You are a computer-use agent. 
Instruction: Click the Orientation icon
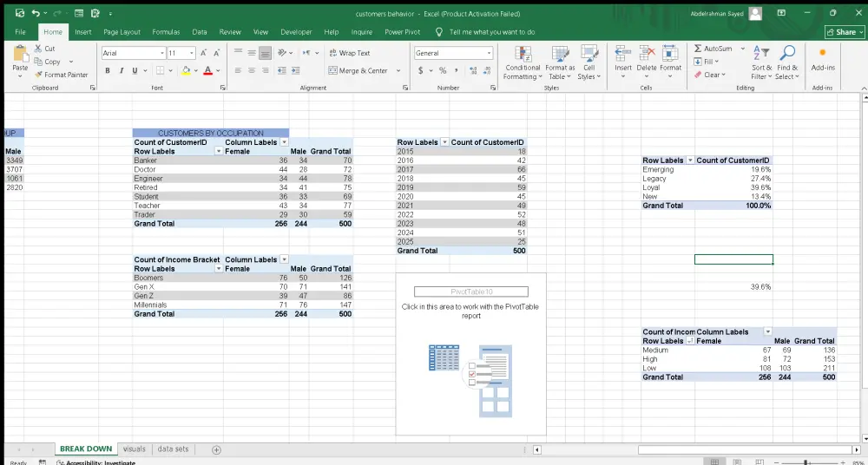pos(282,53)
